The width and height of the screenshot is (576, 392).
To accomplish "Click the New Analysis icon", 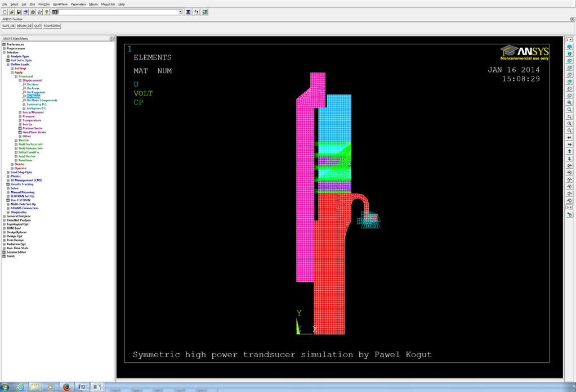I will pyautogui.click(x=5, y=12).
